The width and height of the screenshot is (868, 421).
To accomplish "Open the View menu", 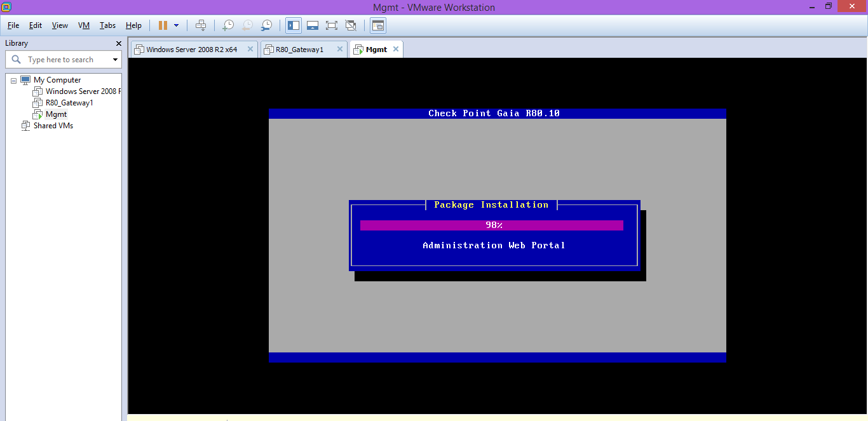I will pos(60,25).
